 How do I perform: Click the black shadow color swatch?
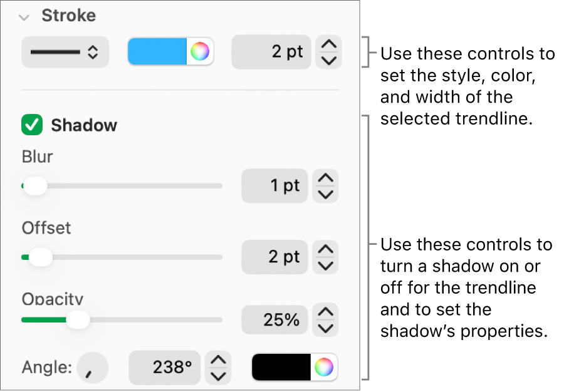click(x=282, y=368)
